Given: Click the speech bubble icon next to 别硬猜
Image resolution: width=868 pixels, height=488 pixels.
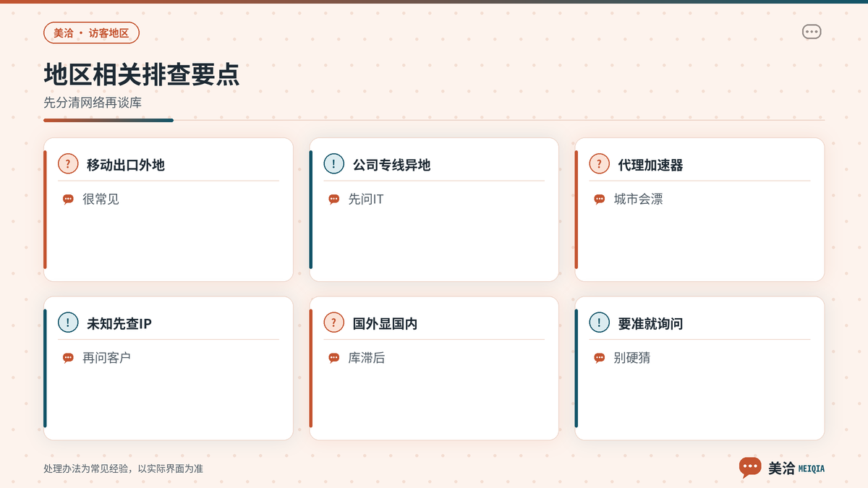Looking at the screenshot, I should click(x=599, y=358).
